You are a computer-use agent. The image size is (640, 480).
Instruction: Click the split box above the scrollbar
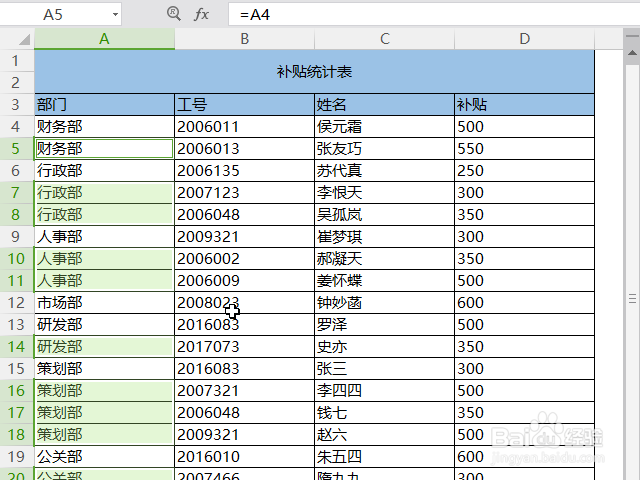[x=632, y=36]
